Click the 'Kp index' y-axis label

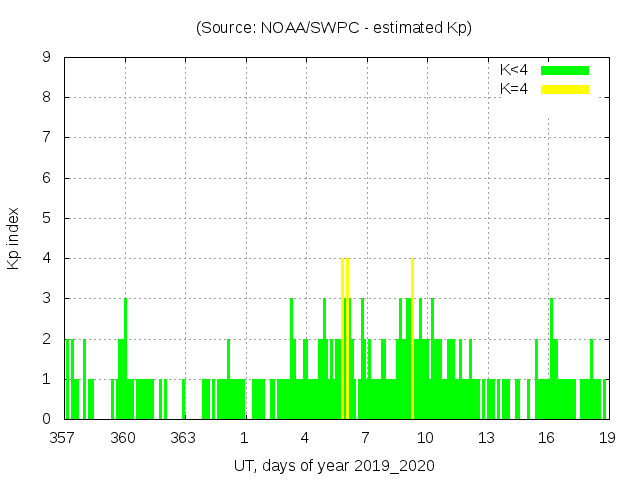coord(14,238)
